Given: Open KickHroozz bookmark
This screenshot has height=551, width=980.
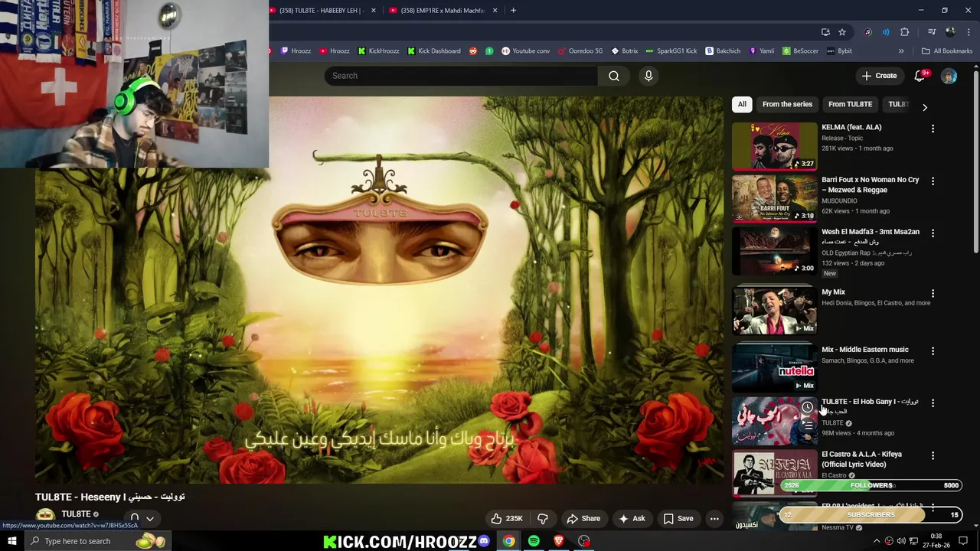Looking at the screenshot, I should point(378,51).
